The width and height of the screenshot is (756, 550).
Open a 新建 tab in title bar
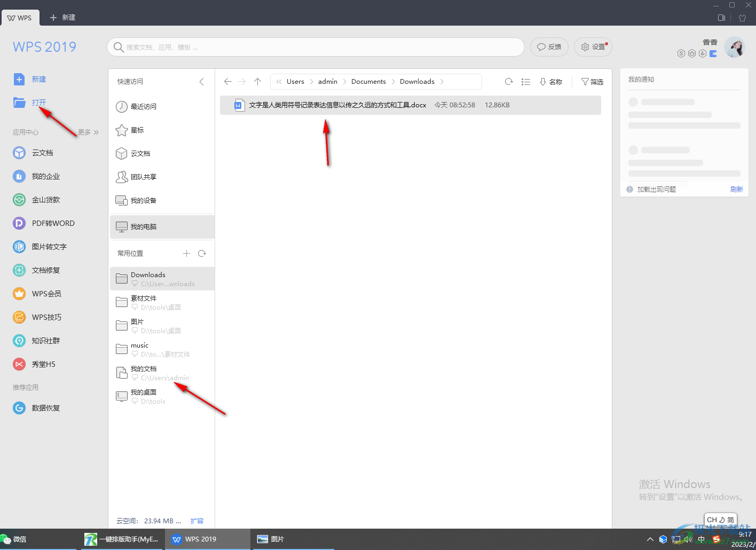62,18
